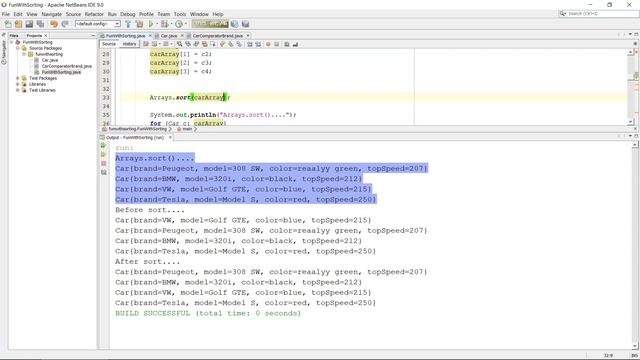This screenshot has width=640, height=360.
Task: Click the Save All toolbar icon
Action: (40, 24)
